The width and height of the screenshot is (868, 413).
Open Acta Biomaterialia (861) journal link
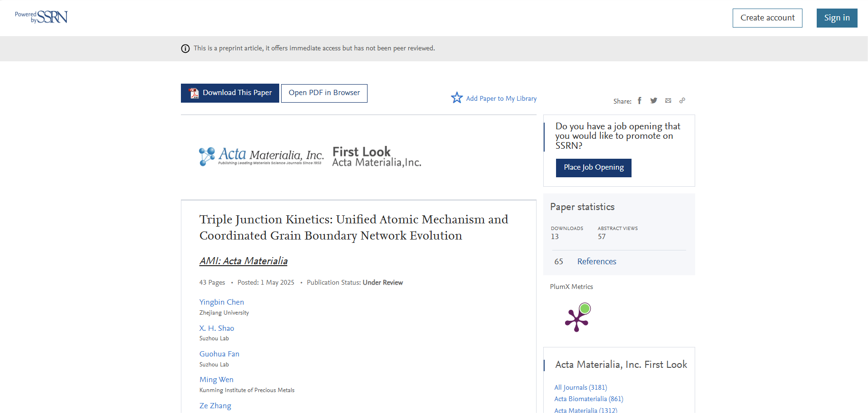click(588, 399)
